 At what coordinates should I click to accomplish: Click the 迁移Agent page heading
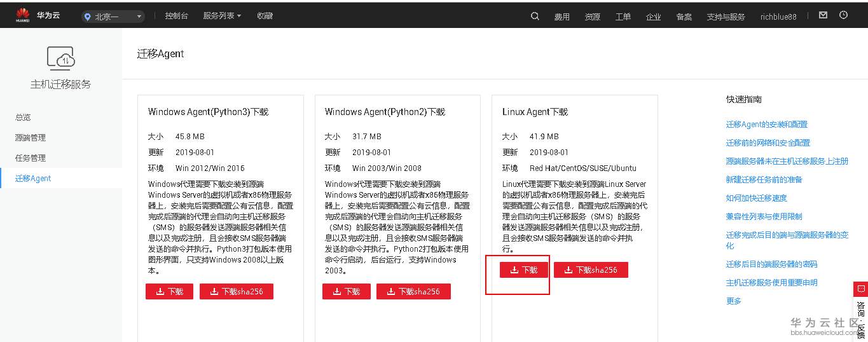tap(161, 54)
